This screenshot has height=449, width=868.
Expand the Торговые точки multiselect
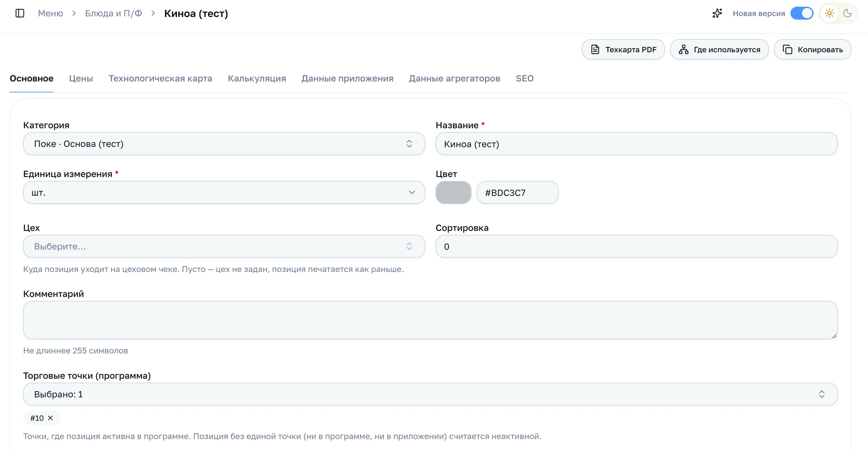coord(430,394)
